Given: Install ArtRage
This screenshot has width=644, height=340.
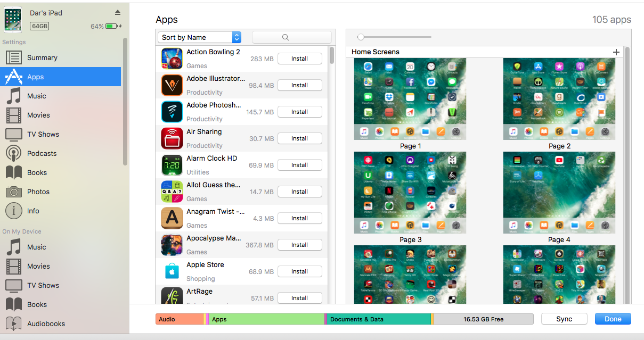Looking at the screenshot, I should coord(300,298).
